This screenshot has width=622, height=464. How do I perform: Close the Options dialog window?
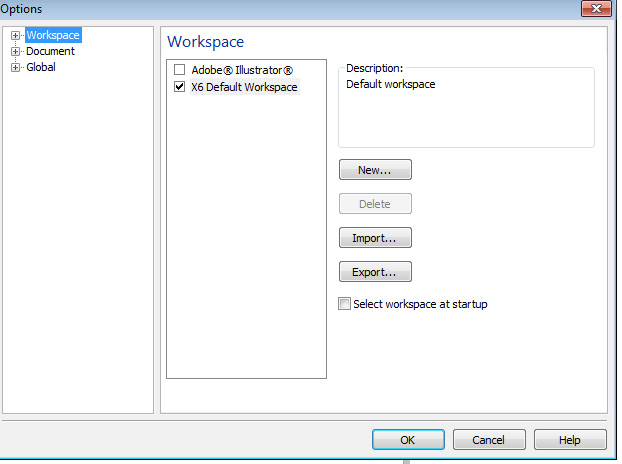click(x=596, y=8)
